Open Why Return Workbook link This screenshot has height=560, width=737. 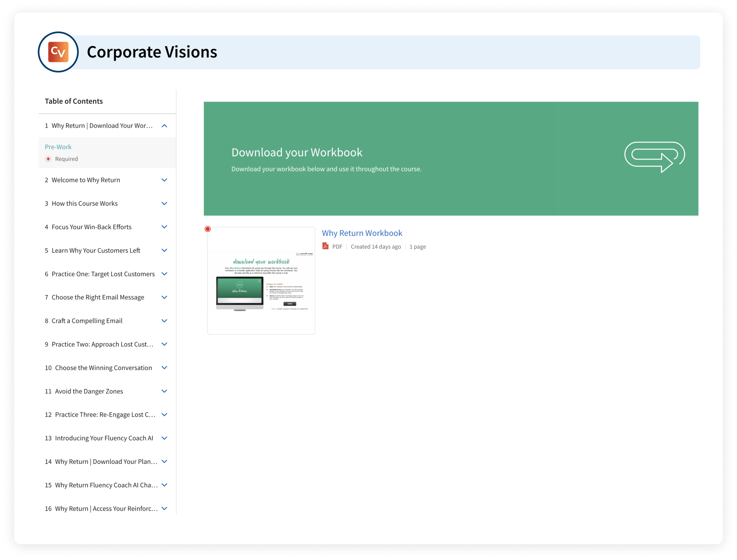[362, 233]
